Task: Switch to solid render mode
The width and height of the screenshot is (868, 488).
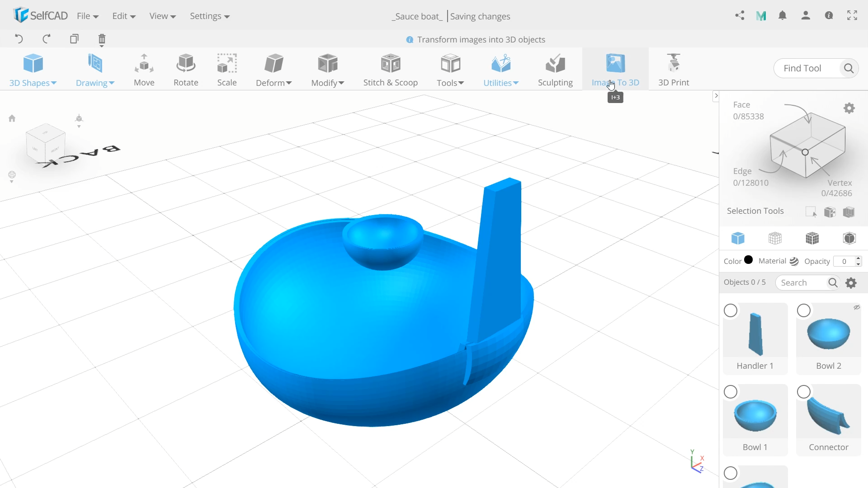Action: [738, 238]
